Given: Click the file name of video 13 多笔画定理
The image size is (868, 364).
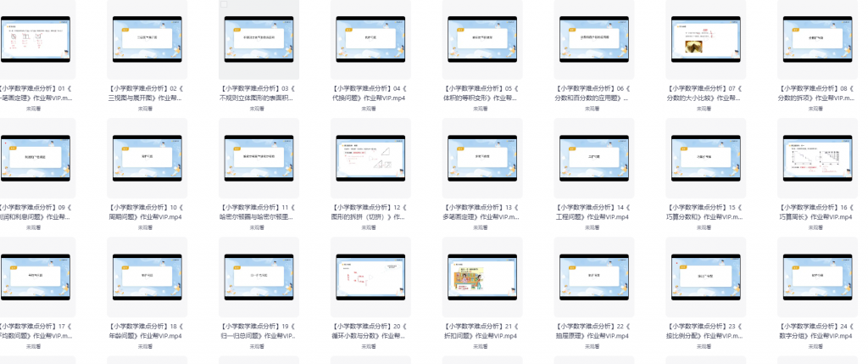Looking at the screenshot, I should [x=481, y=211].
